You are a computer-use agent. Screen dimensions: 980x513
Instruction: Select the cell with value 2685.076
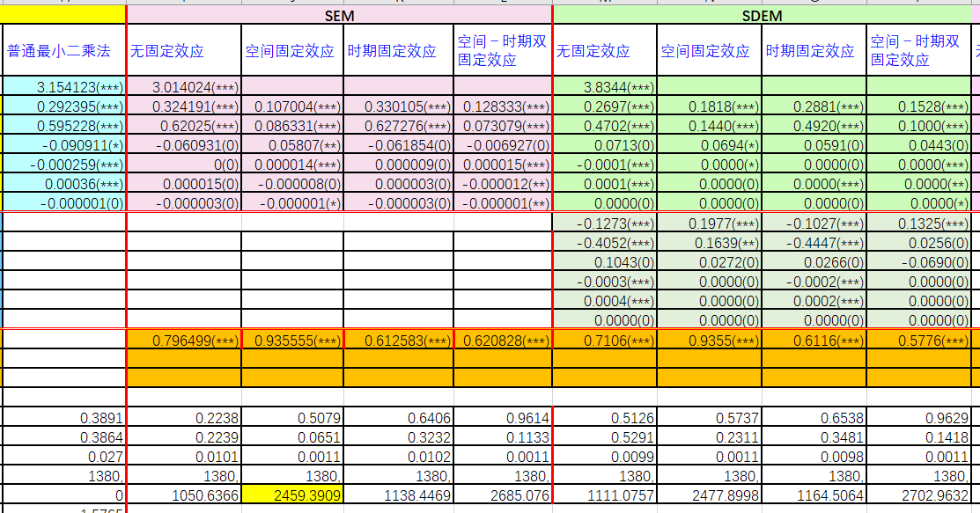tap(503, 495)
